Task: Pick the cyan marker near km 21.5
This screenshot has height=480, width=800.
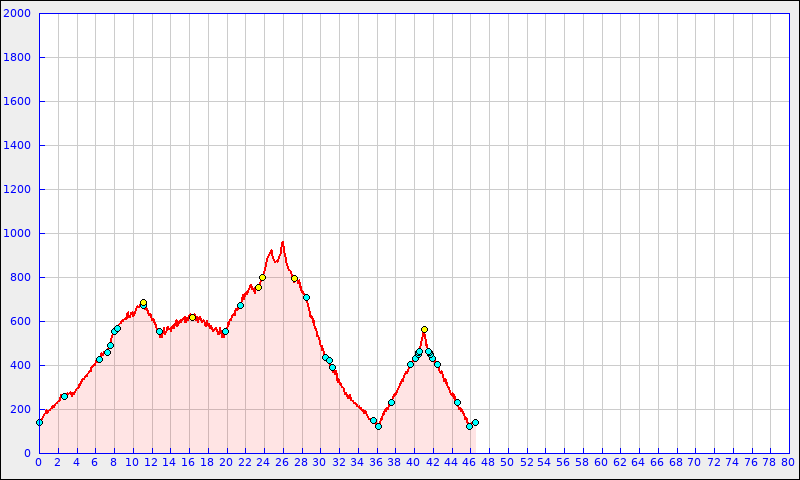Action: 240,305
